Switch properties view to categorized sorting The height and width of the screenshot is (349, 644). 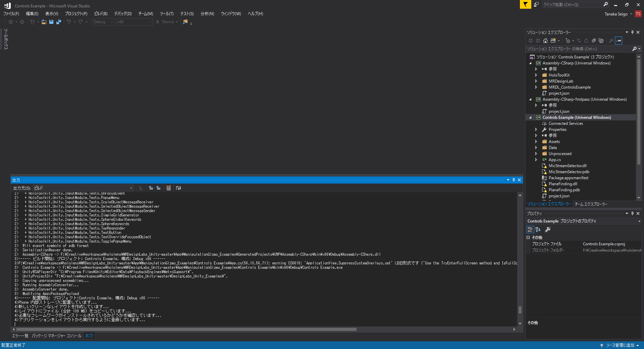(x=530, y=230)
